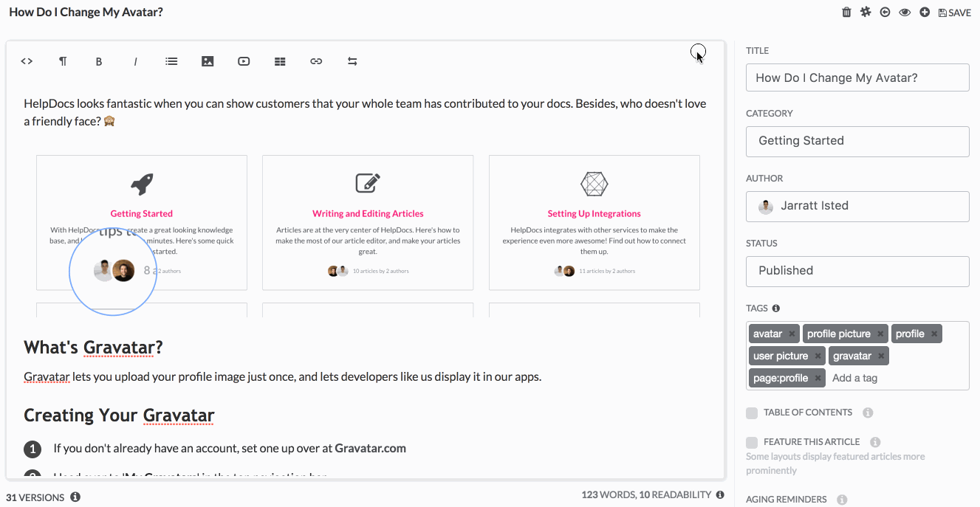980x507 pixels.
Task: Remove the user picture tag
Action: click(818, 356)
